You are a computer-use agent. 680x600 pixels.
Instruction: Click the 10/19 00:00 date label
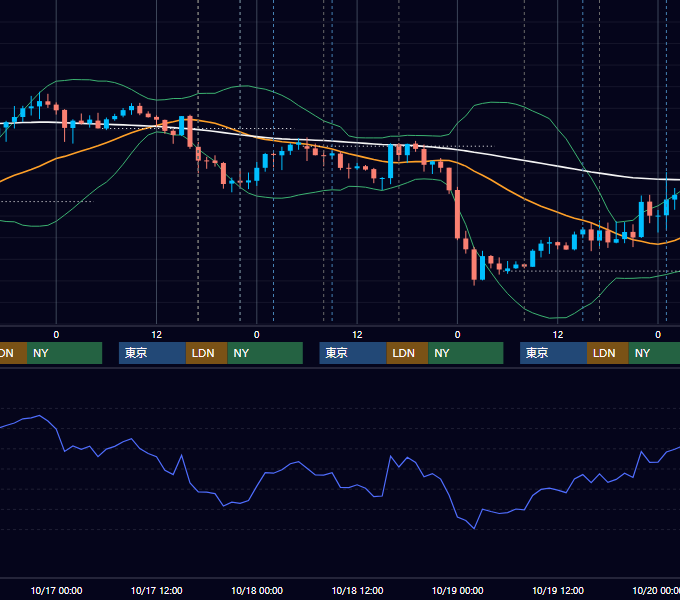click(x=458, y=590)
